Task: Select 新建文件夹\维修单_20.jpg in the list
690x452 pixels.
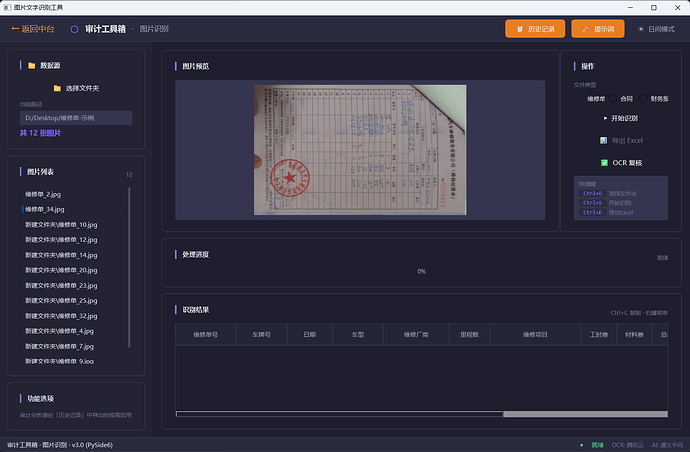Action: click(75, 270)
